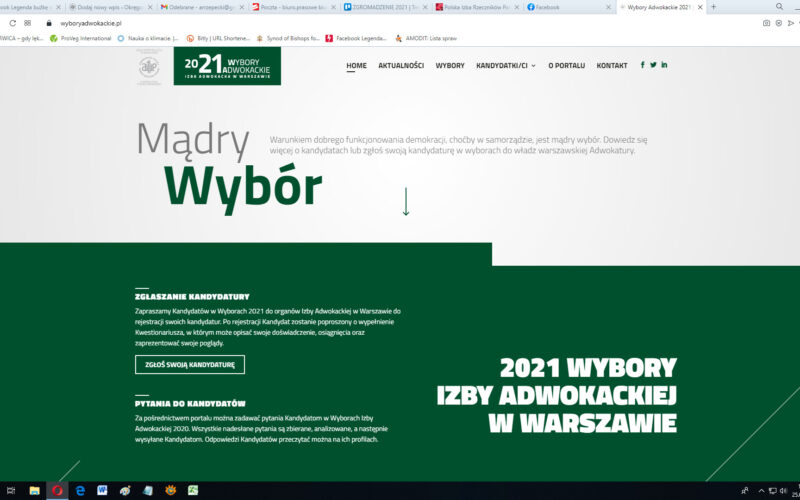Open Word from the taskbar

(x=102, y=491)
